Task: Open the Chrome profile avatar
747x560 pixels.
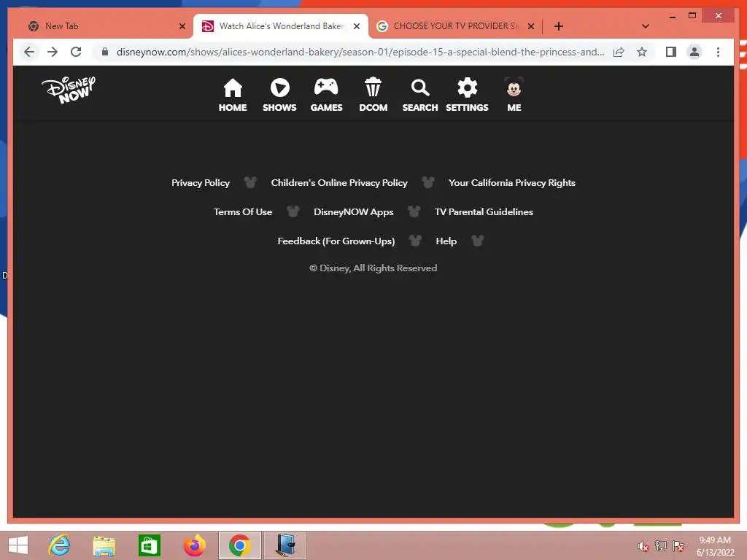Action: pyautogui.click(x=694, y=52)
